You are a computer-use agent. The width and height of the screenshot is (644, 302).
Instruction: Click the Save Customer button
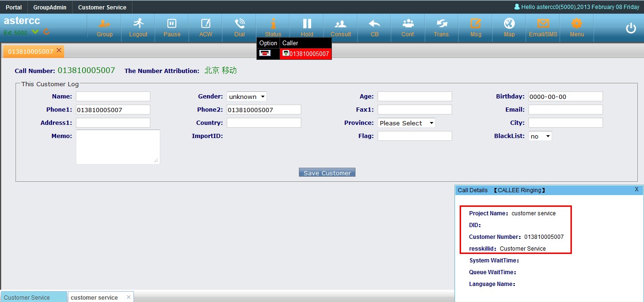coord(327,173)
